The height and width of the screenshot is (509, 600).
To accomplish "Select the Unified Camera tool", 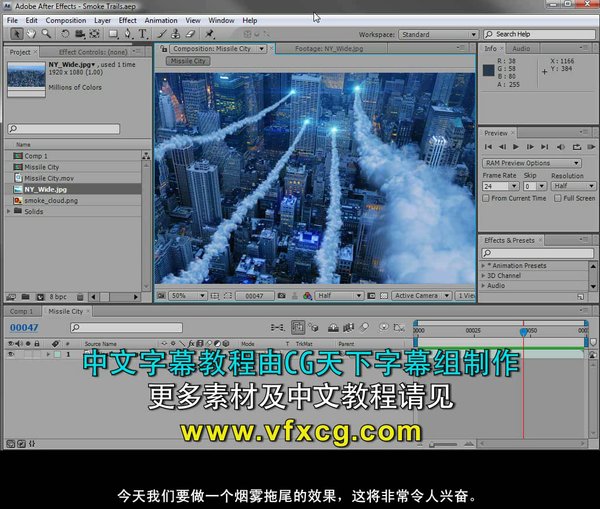I will (80, 34).
